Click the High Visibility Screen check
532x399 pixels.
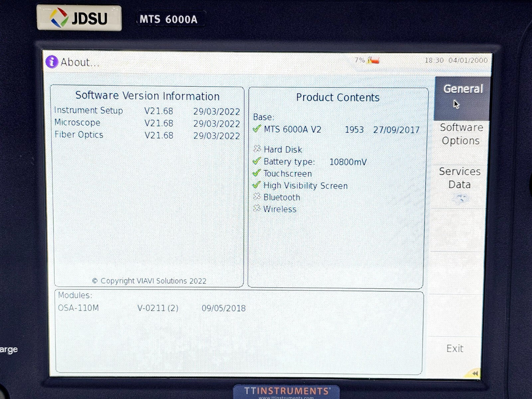(x=256, y=185)
